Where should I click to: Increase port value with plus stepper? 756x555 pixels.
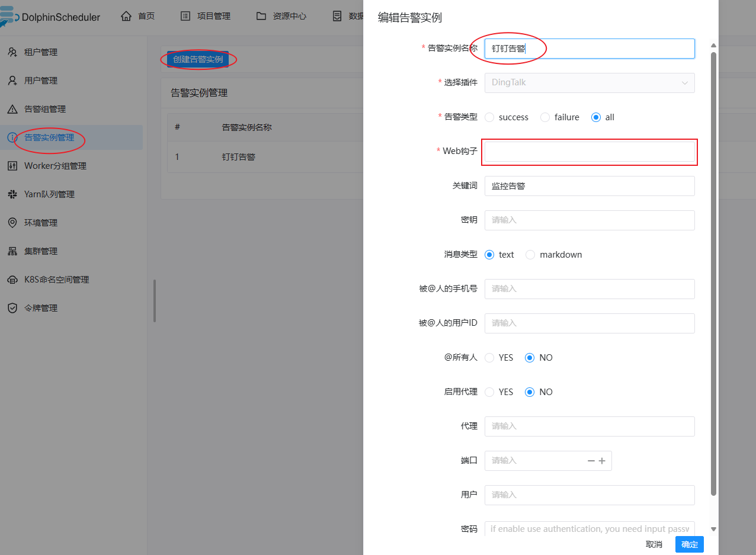tap(602, 461)
